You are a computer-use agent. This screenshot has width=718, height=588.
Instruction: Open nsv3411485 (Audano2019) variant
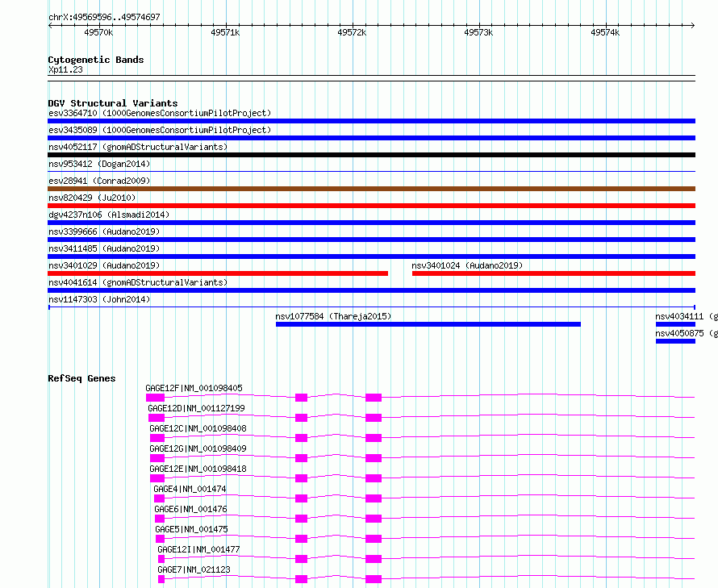[104, 248]
